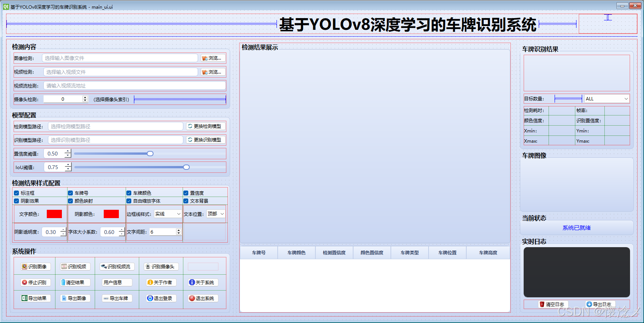The image size is (644, 323).
Task: Start 识别视频 detection
Action: click(x=75, y=266)
